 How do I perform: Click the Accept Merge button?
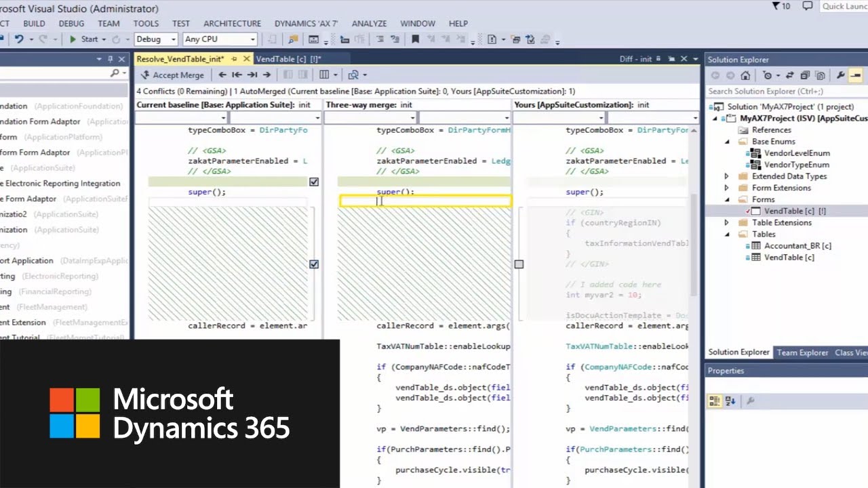click(x=172, y=75)
